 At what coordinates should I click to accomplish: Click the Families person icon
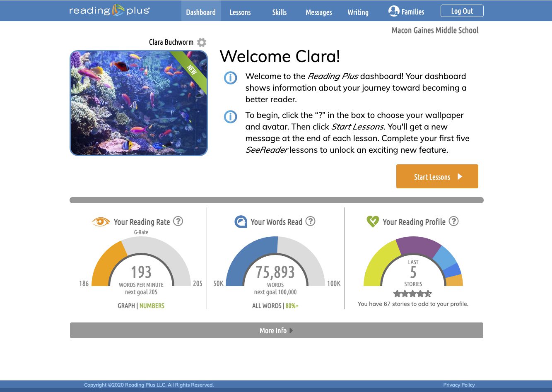393,11
